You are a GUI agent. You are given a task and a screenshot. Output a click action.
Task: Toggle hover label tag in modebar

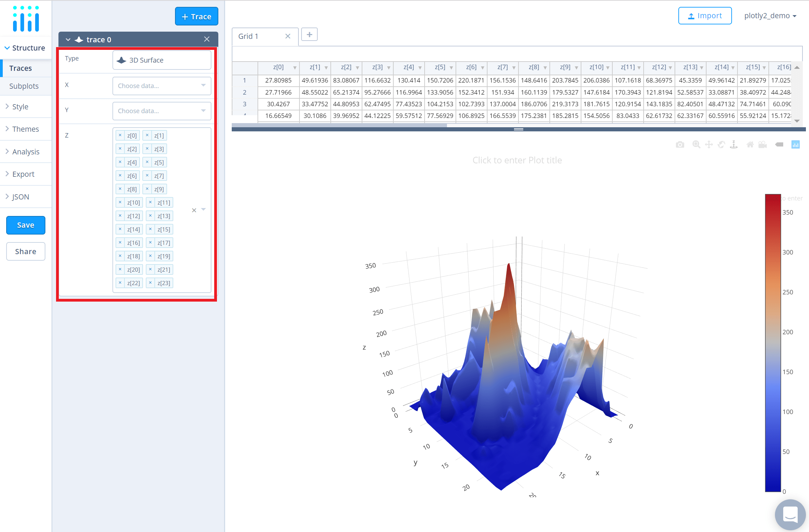[779, 145]
